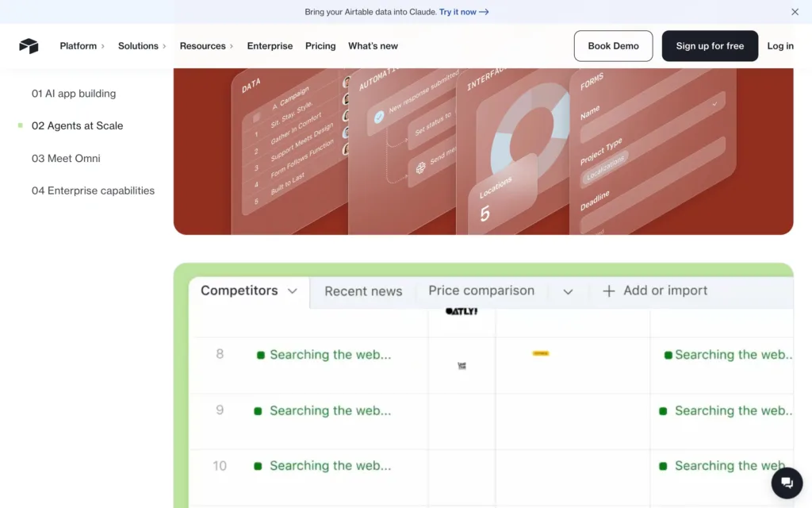This screenshot has height=508, width=812.
Task: Open the Enterprise page
Action: pyautogui.click(x=270, y=46)
